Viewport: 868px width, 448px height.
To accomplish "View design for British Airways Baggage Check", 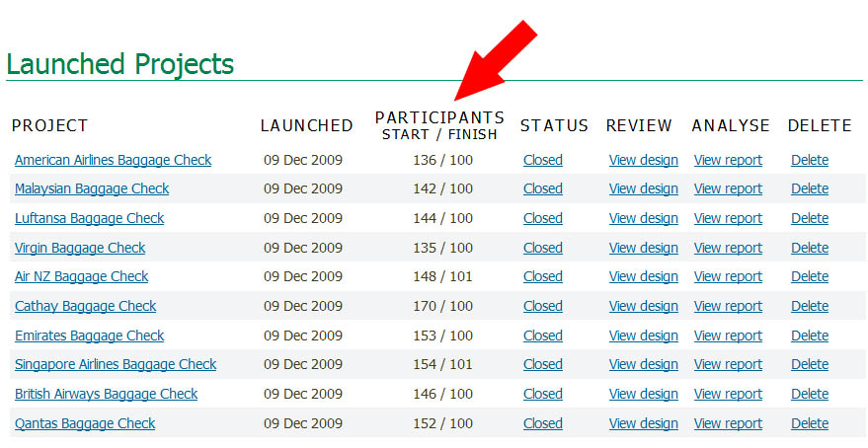I will [x=643, y=395].
